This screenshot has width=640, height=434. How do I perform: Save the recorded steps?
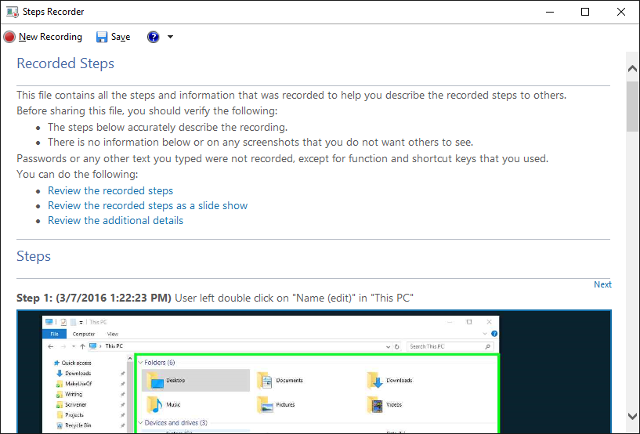click(x=113, y=37)
